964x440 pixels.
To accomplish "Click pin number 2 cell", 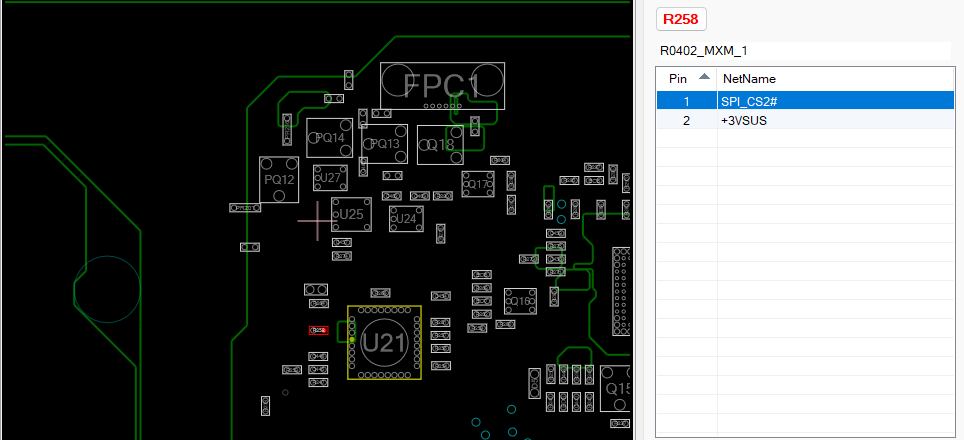I will [x=687, y=121].
